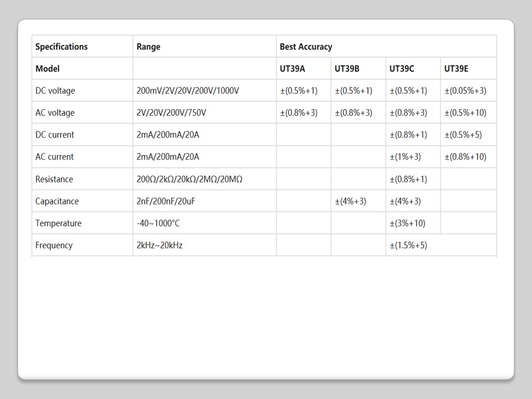The height and width of the screenshot is (399, 532).
Task: Select the DC voltage row label
Action: click(55, 90)
